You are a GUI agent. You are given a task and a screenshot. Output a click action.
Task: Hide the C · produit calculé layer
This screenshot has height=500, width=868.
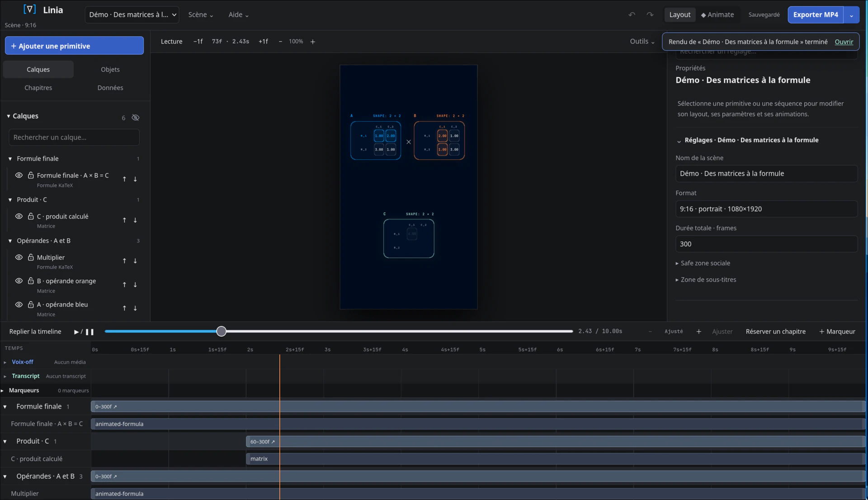tap(19, 216)
